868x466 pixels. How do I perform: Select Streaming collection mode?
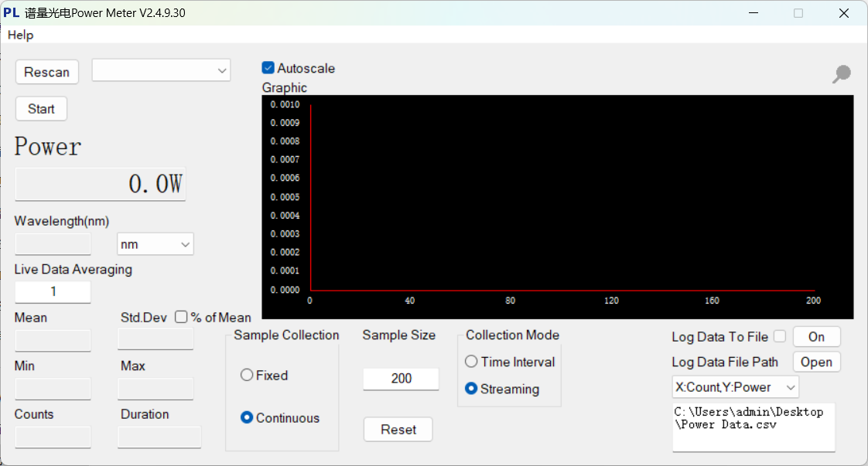pos(471,389)
